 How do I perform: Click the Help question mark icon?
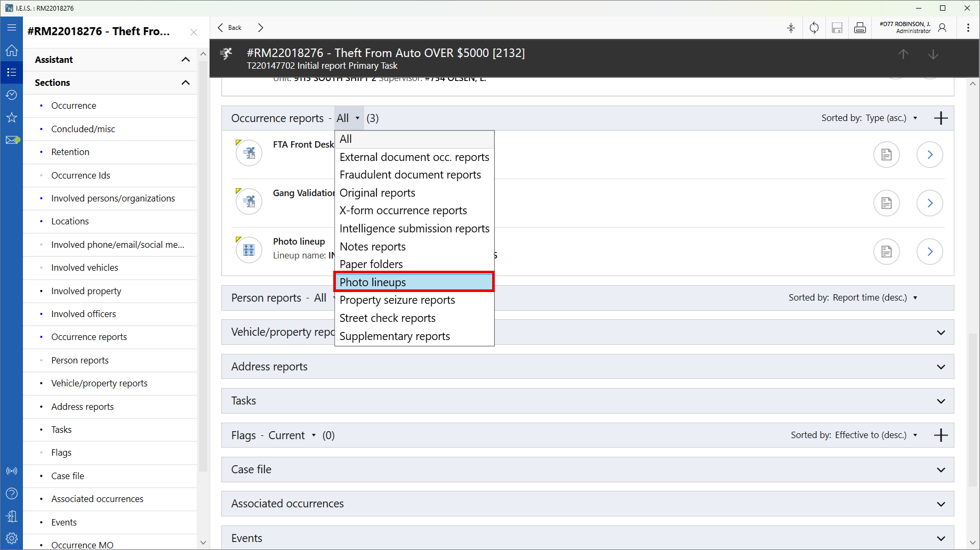11,494
